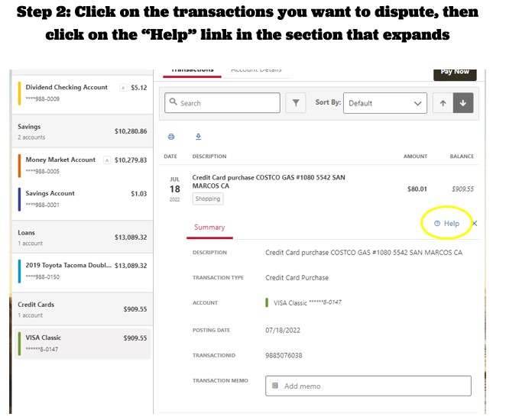
Task: Click the VISA Classic account in summary
Action: (x=303, y=302)
